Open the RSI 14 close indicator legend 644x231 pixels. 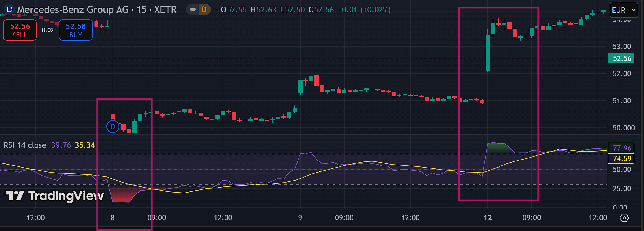coord(25,145)
